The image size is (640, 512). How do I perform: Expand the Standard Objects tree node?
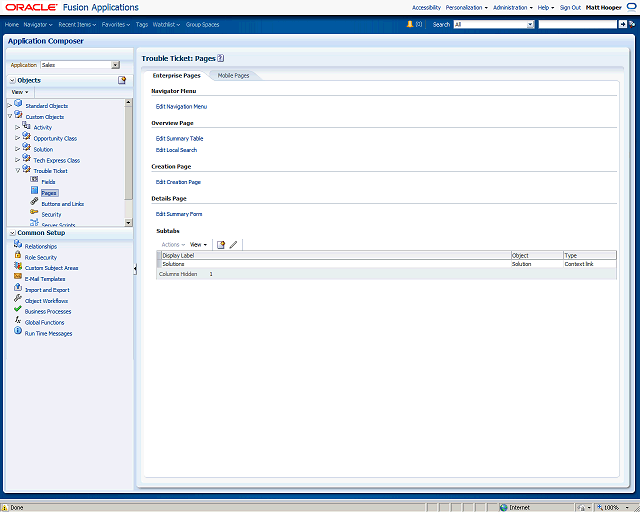pos(10,106)
